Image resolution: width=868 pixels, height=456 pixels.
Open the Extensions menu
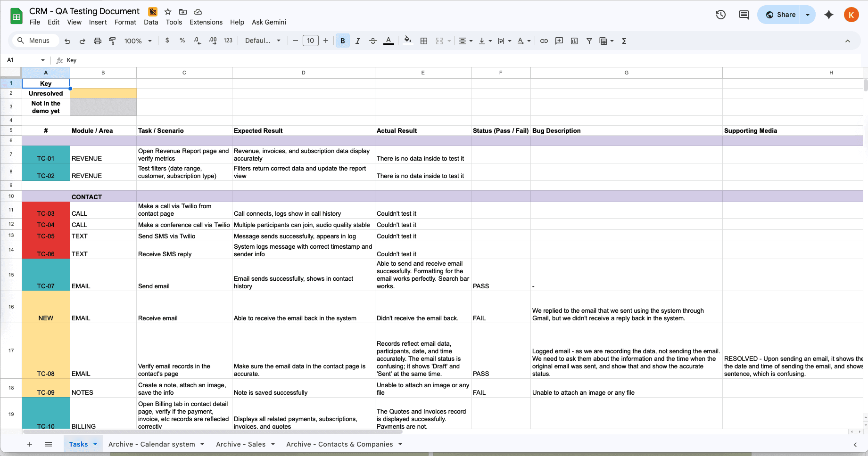(x=206, y=22)
